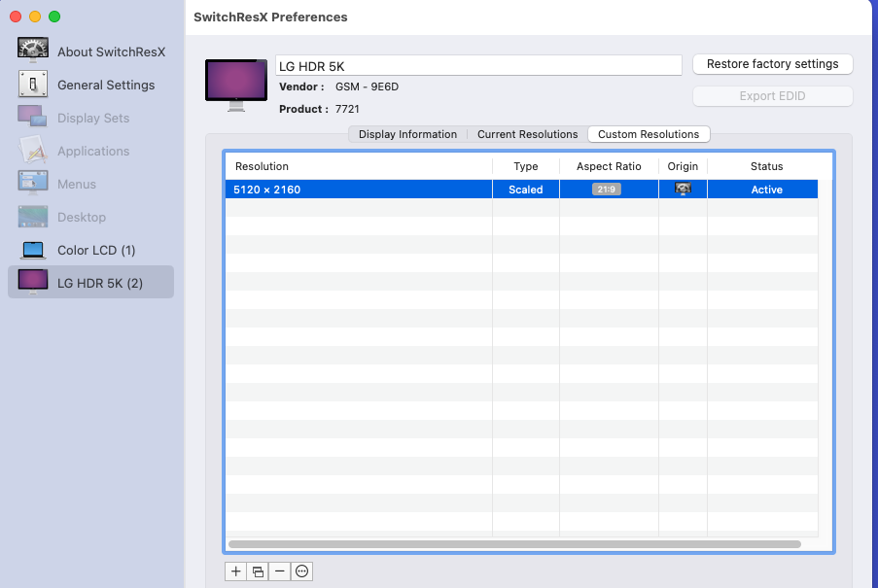Click the green zoom window button

[54, 17]
